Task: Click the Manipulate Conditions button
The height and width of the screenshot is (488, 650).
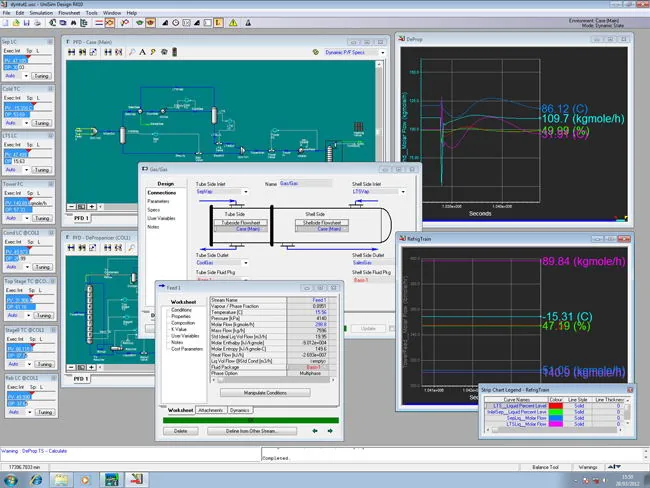Action: tap(265, 393)
